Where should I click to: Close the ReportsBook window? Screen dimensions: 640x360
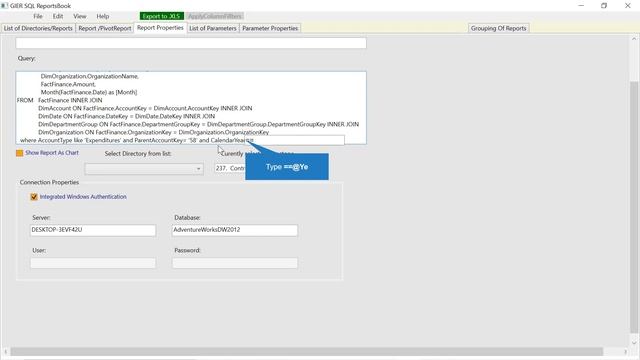(x=628, y=5)
